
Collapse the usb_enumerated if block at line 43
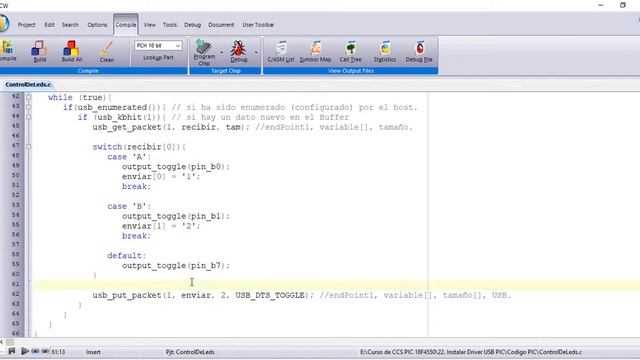tap(29, 107)
